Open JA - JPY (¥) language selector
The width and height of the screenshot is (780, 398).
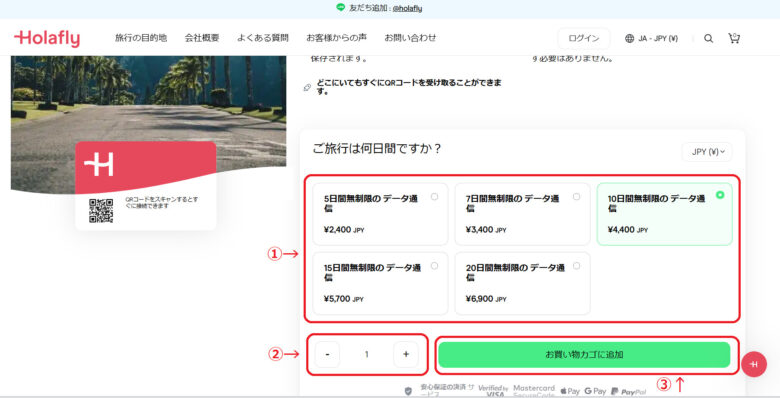coord(651,38)
